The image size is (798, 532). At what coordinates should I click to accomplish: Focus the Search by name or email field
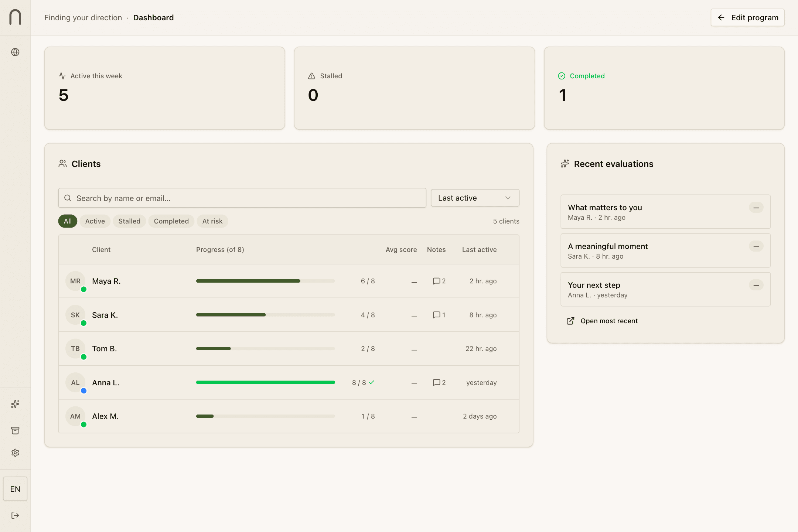(242, 198)
